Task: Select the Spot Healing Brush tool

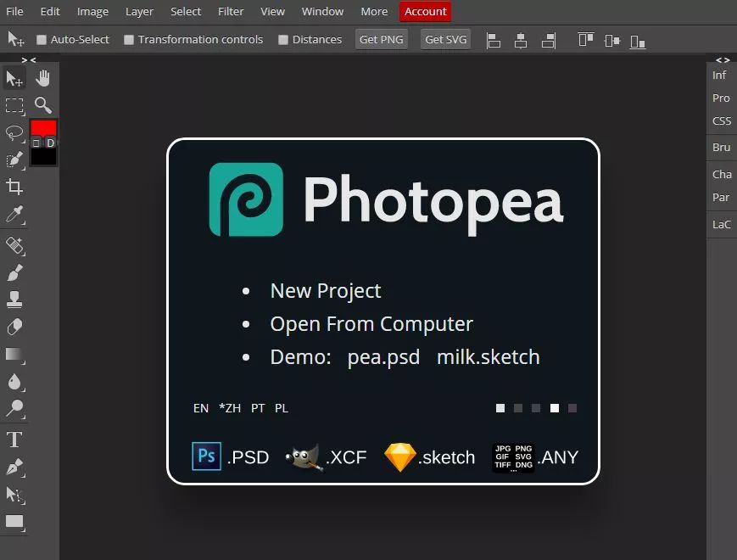Action: [x=14, y=245]
